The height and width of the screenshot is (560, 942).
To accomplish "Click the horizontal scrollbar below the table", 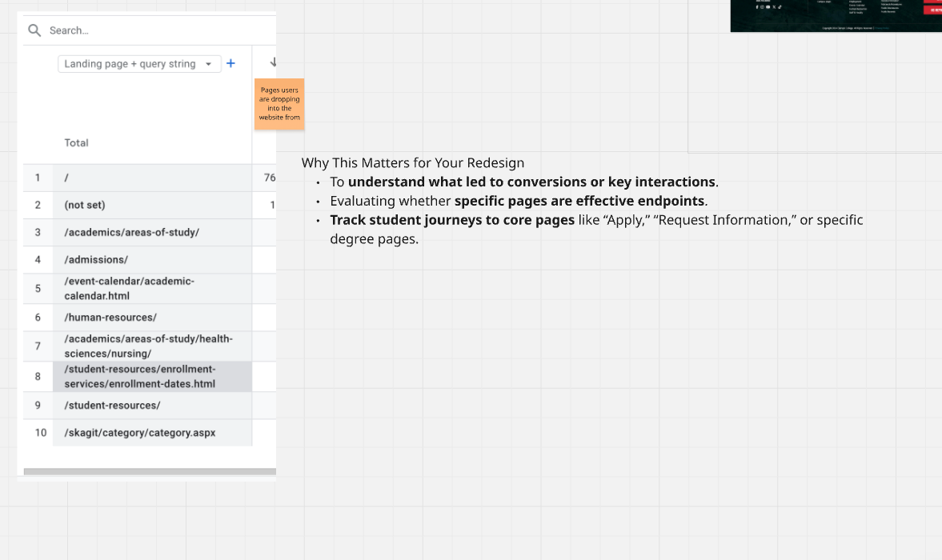I will click(150, 472).
